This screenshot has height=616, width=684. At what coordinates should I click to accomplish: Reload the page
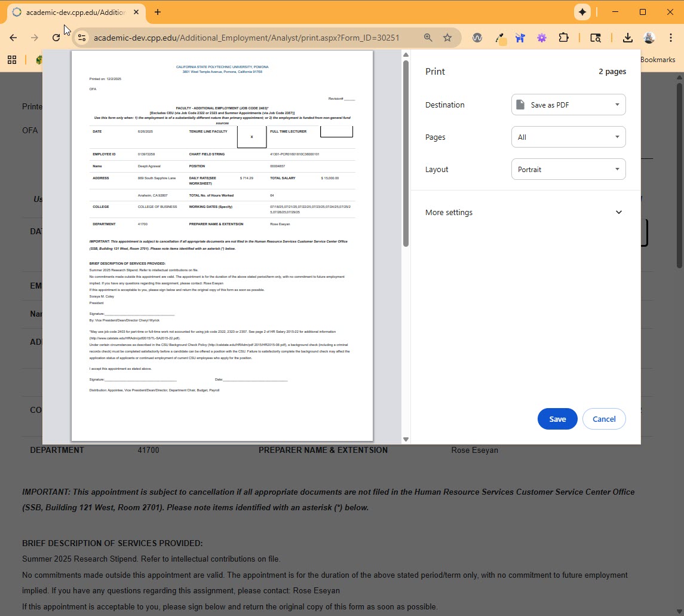[x=56, y=37]
